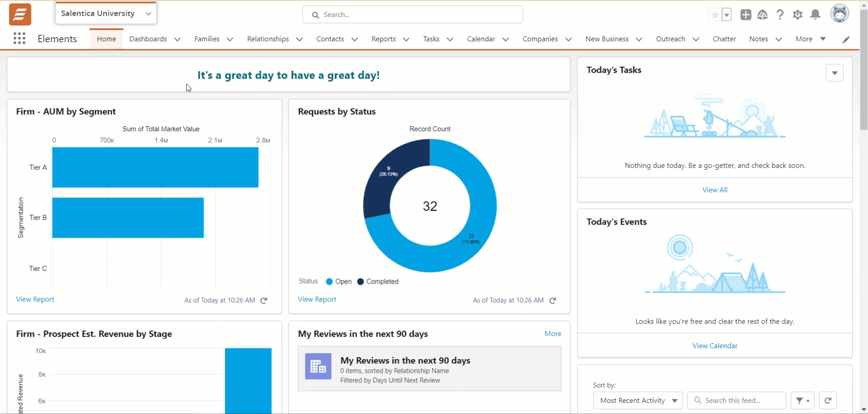The image size is (868, 414).
Task: Open the Reports navigation tab
Action: tap(383, 39)
